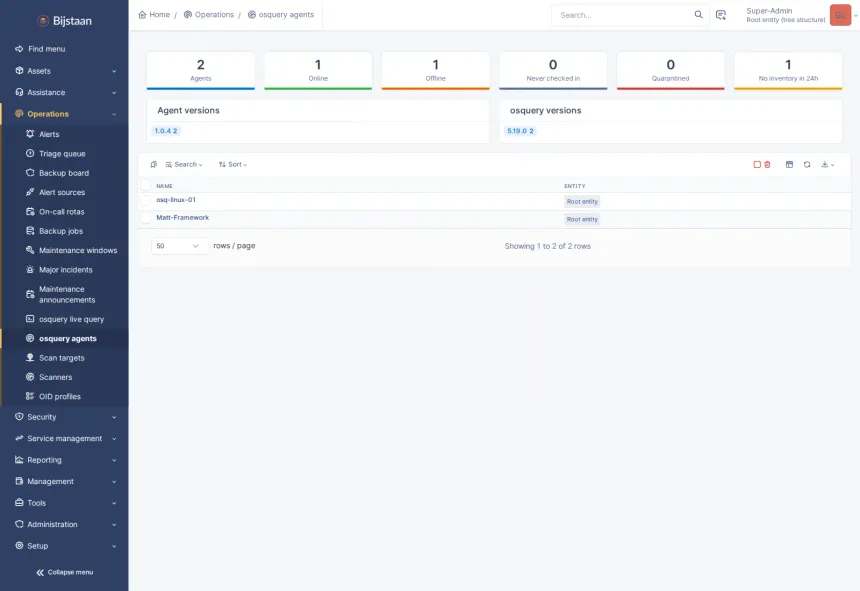
Task: Sort by the ENTITY column header
Action: (574, 186)
